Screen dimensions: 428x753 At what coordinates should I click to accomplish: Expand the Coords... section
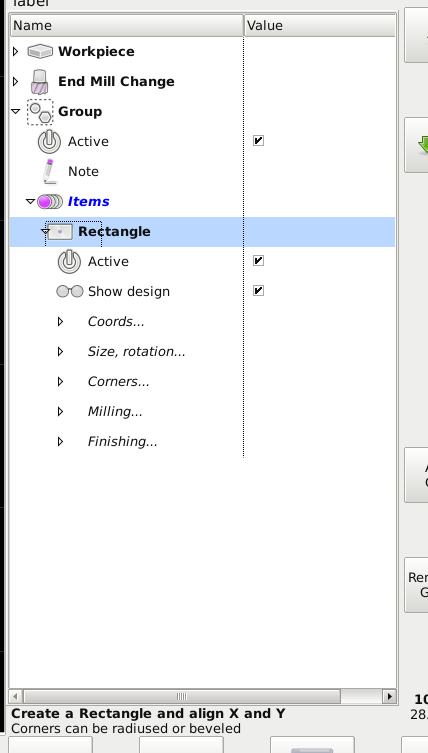click(60, 322)
